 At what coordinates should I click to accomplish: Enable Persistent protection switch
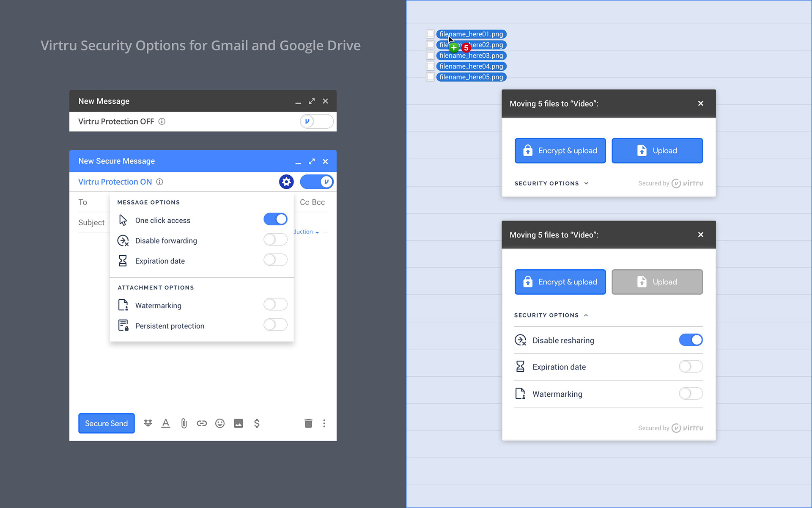click(275, 325)
